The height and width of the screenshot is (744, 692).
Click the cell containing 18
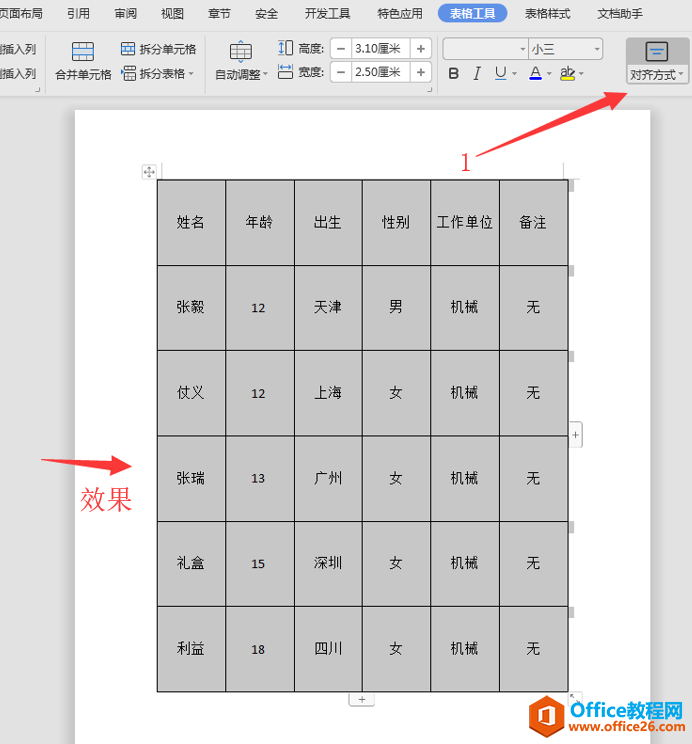260,649
